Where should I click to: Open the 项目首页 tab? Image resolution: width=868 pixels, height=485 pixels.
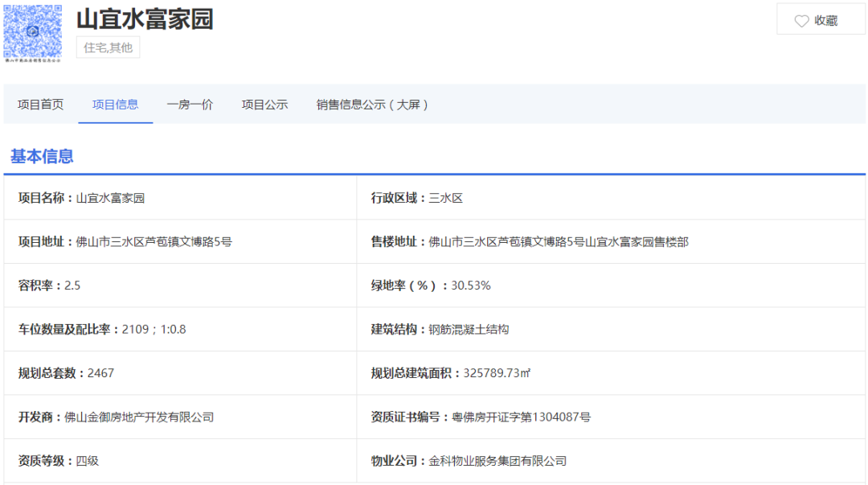[x=40, y=105]
